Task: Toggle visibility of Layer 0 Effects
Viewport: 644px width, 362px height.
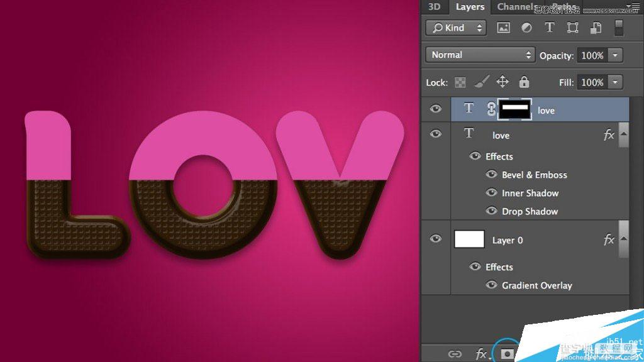Action: click(475, 266)
